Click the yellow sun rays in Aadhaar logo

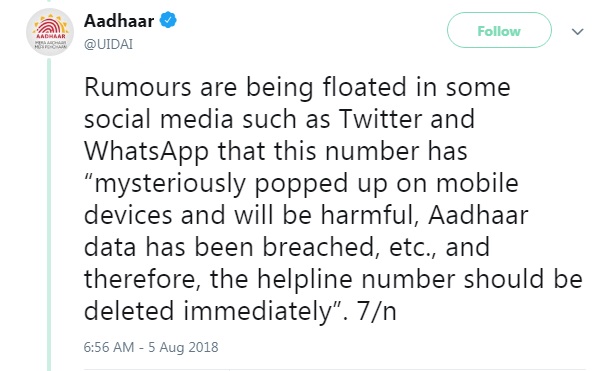[x=50, y=23]
